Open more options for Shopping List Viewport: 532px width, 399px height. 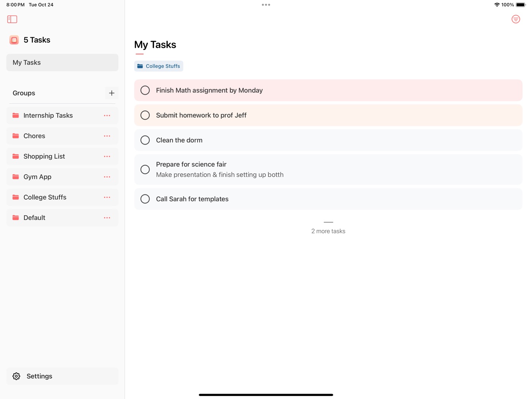coord(107,156)
